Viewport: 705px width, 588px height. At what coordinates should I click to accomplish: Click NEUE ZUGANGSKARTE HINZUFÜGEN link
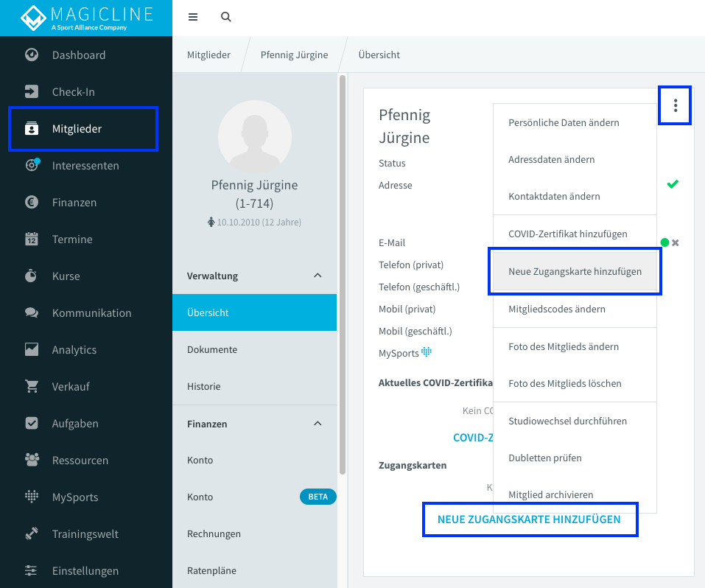coord(529,519)
